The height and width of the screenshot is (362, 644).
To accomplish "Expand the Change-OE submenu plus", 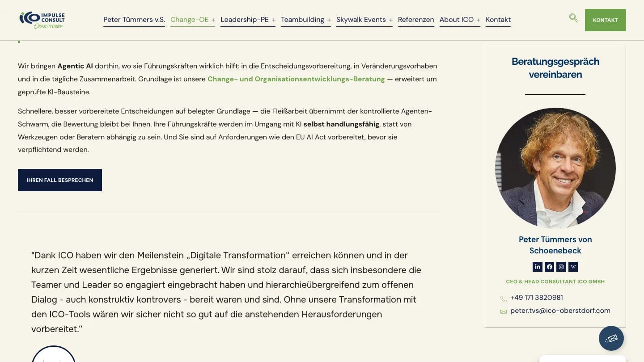I will tap(213, 20).
